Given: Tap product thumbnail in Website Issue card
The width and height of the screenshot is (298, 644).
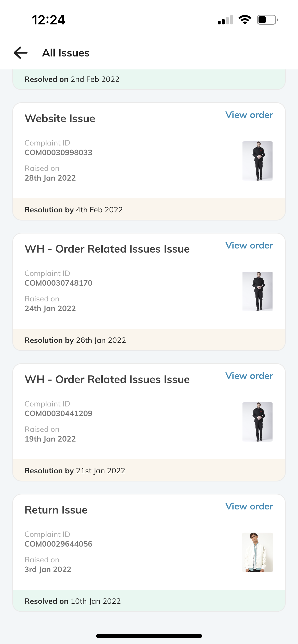Looking at the screenshot, I should [x=257, y=161].
